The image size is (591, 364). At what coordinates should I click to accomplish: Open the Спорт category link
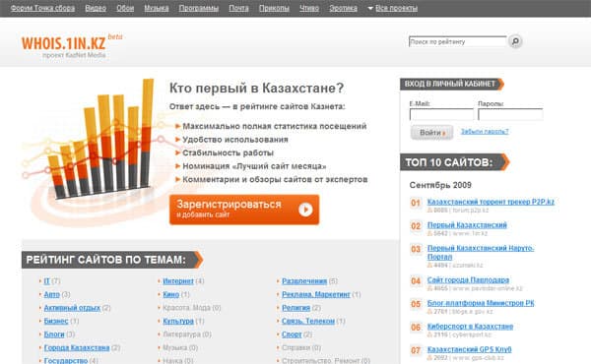(292, 334)
